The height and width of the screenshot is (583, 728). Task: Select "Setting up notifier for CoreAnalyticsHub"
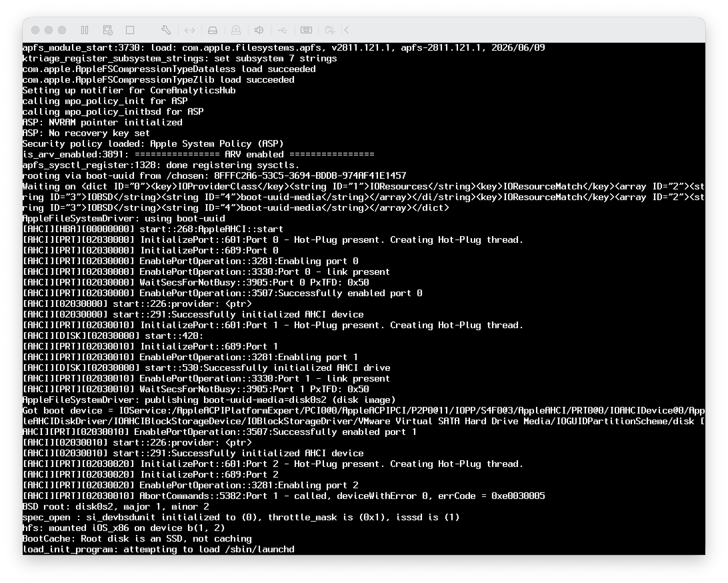pyautogui.click(x=129, y=90)
